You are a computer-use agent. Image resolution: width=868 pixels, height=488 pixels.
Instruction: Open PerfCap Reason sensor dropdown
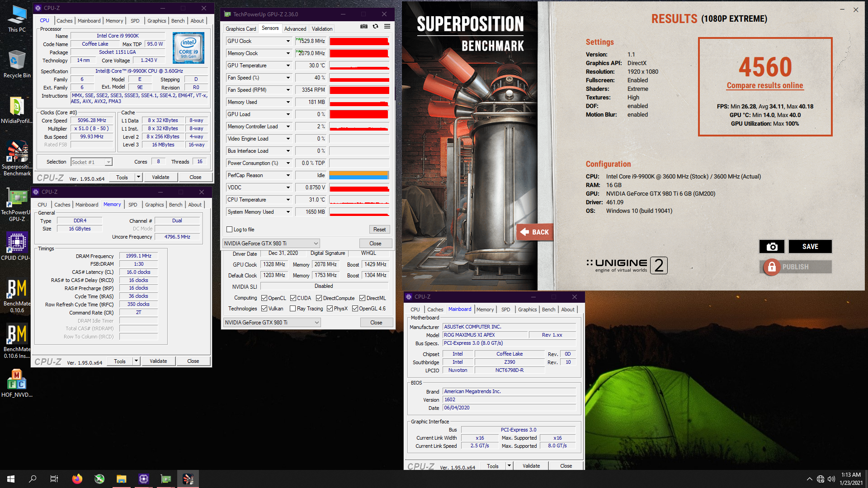point(288,175)
